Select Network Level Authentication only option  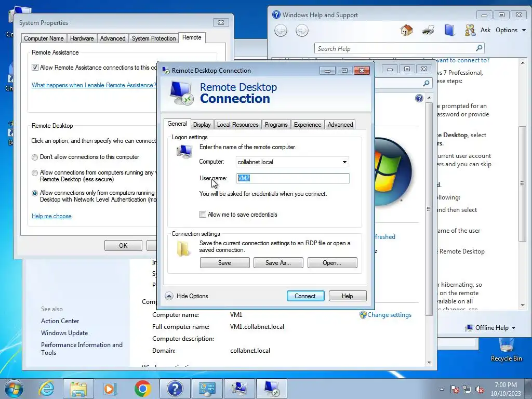tap(35, 193)
